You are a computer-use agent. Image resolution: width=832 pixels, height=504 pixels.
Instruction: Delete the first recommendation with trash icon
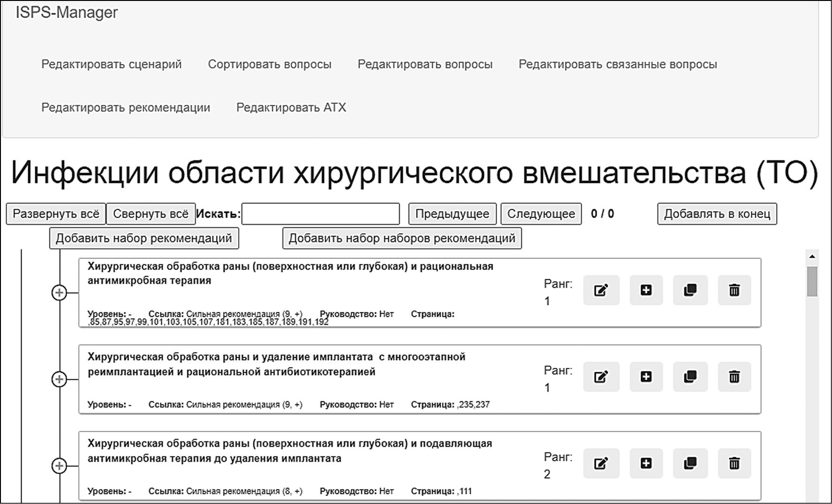734,290
